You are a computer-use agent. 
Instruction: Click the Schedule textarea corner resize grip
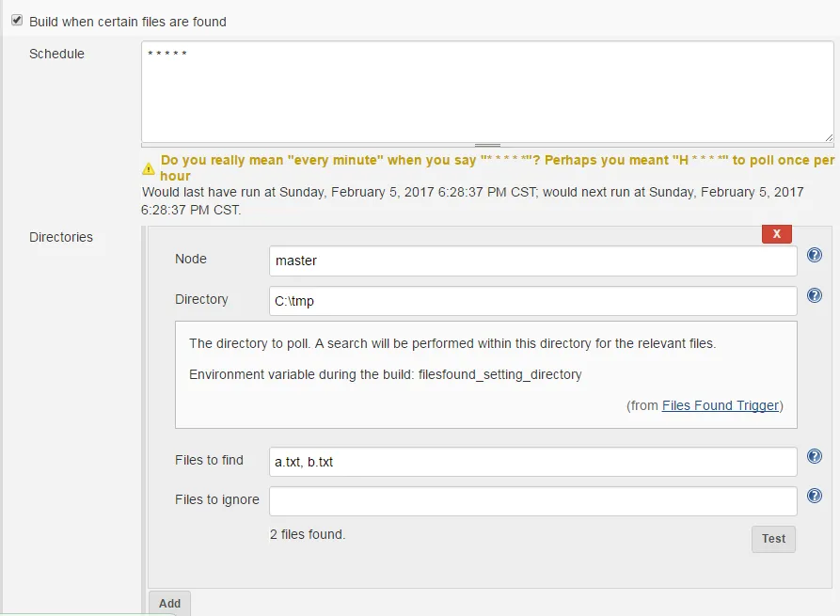pos(827,136)
